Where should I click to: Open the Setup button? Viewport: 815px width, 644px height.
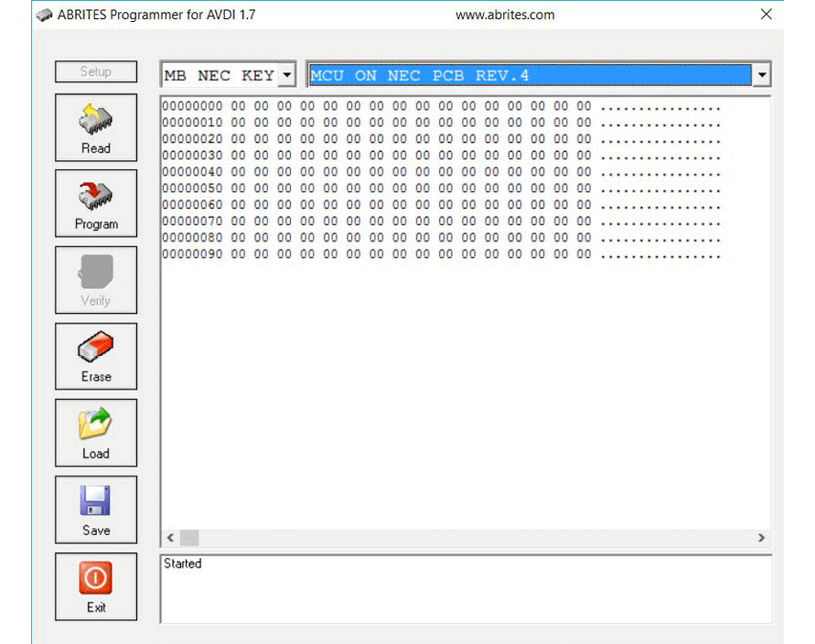[x=96, y=71]
